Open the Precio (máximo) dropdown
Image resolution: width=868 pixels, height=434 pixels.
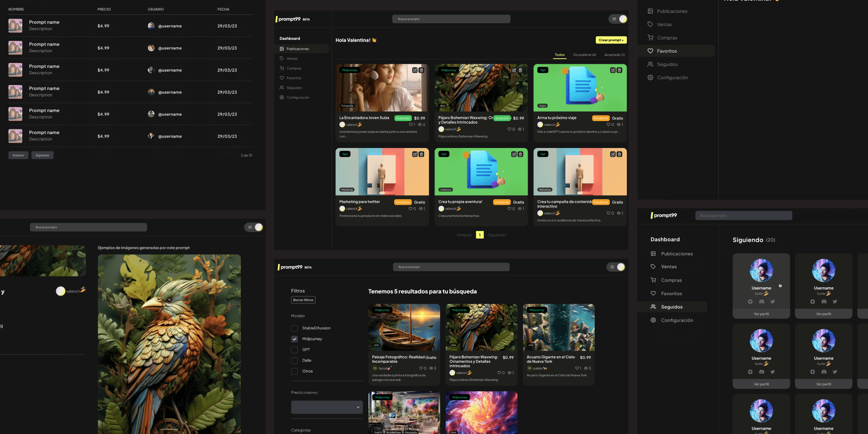327,407
